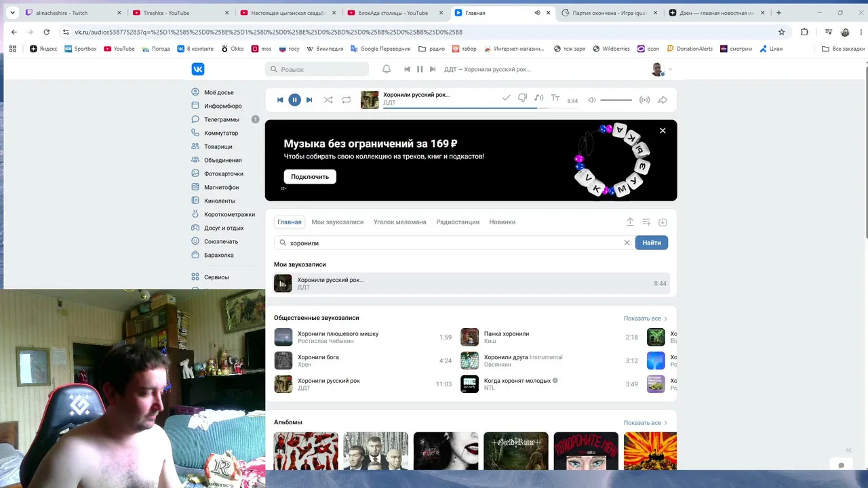Click the Подключить subscription button
This screenshot has height=488, width=868.
pyautogui.click(x=310, y=177)
